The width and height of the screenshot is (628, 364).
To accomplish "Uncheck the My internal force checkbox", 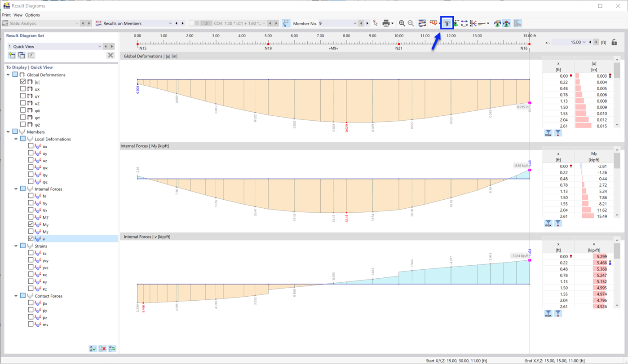I will click(31, 224).
